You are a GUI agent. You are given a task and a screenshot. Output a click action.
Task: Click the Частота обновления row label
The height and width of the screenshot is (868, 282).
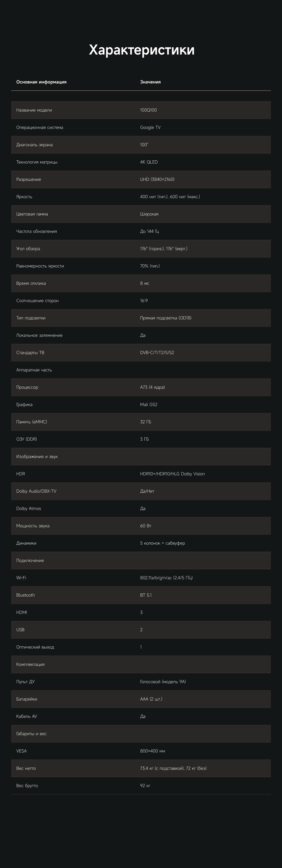[36, 231]
